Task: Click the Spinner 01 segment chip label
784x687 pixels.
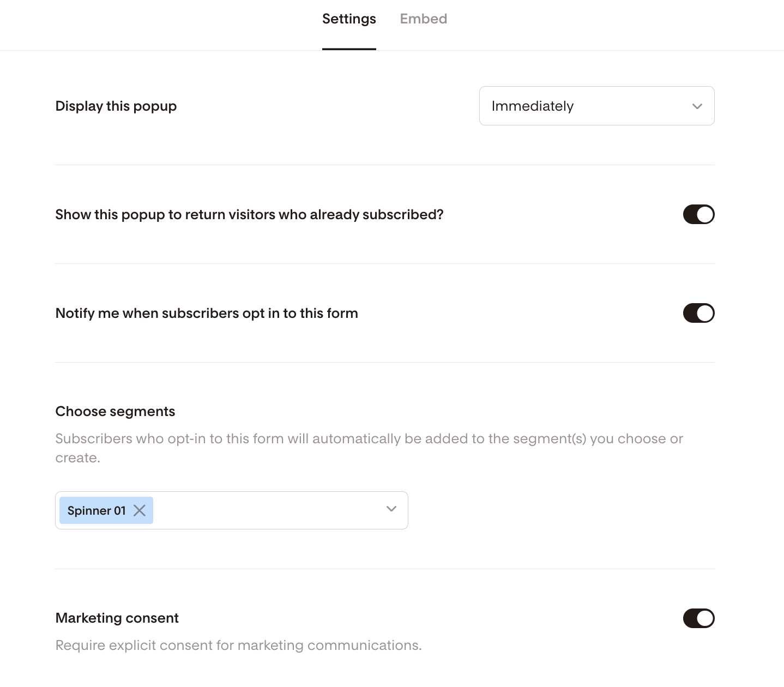Action: pyautogui.click(x=97, y=511)
